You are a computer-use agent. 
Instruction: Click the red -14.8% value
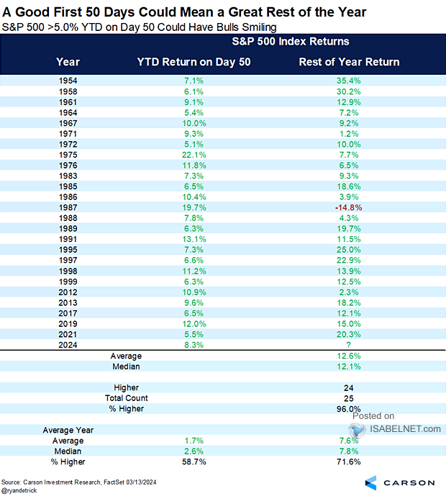click(x=348, y=207)
